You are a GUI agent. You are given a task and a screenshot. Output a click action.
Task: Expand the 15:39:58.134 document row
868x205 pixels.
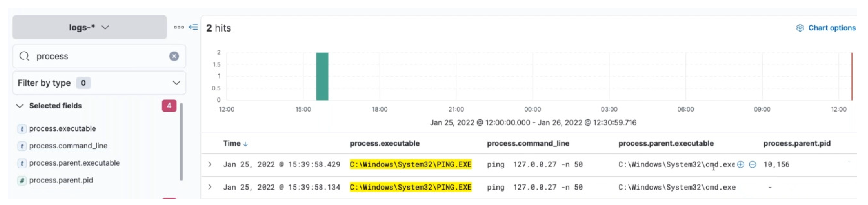tap(210, 187)
